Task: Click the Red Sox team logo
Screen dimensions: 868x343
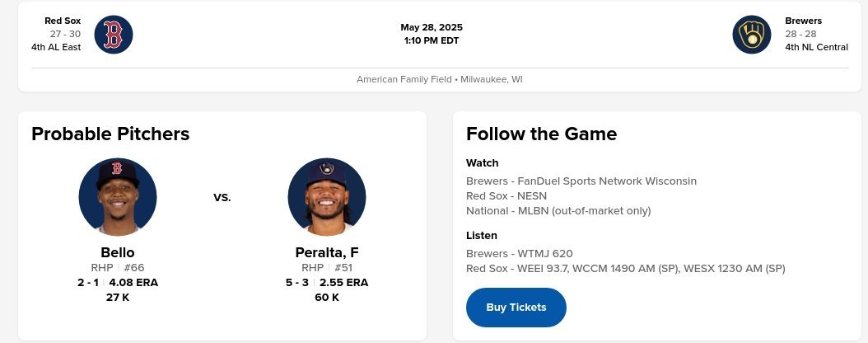Action: click(114, 35)
